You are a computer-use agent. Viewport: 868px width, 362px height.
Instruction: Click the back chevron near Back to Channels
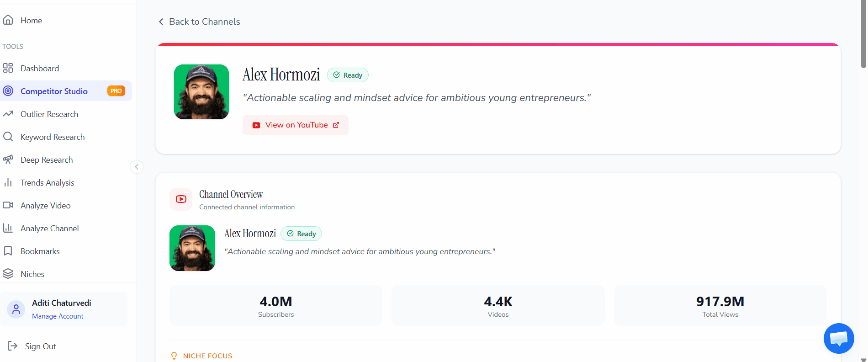pyautogui.click(x=161, y=21)
